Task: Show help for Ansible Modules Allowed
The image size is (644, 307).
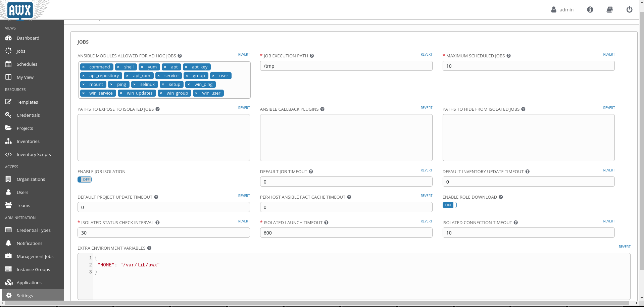Action: (x=180, y=56)
